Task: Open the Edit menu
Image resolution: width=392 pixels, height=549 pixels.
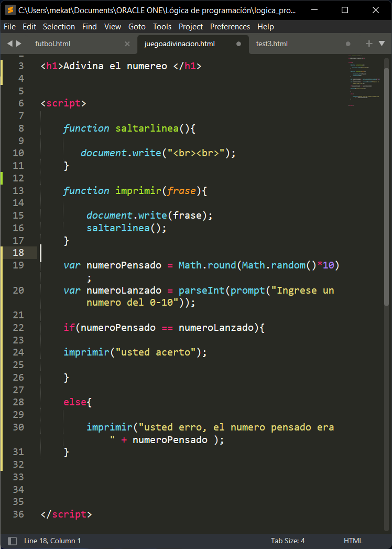Action: [x=29, y=27]
